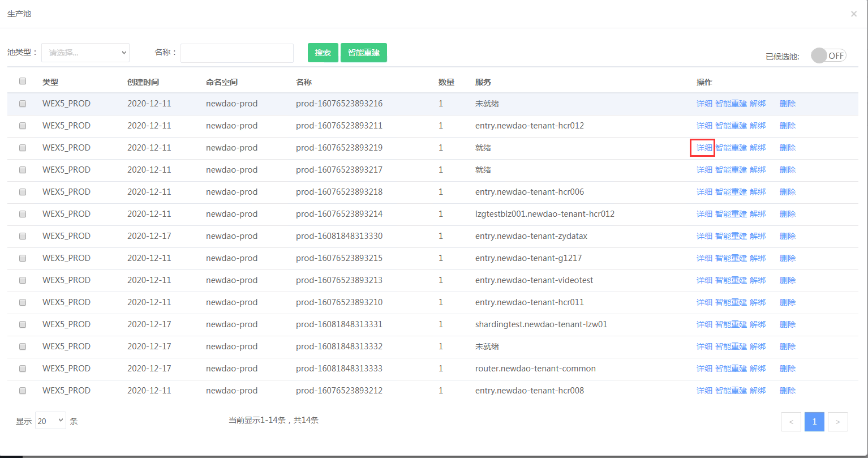Select service entry.newdao-tenant-hcr011 cell

click(x=530, y=302)
